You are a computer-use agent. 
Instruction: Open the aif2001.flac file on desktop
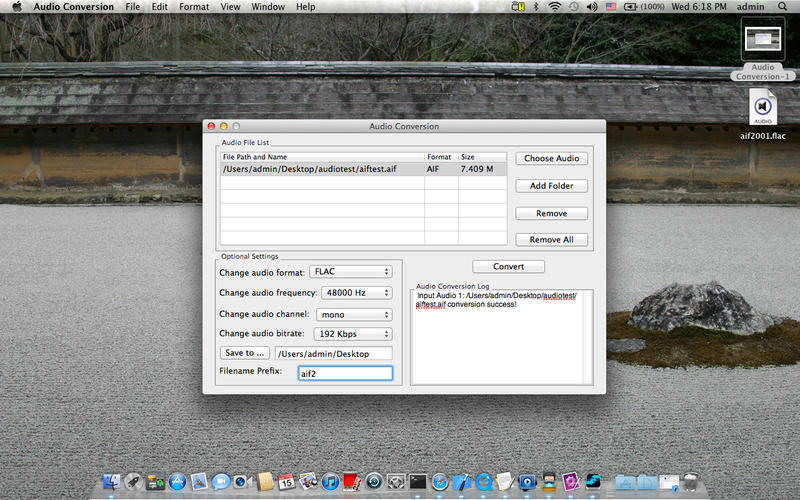click(762, 107)
